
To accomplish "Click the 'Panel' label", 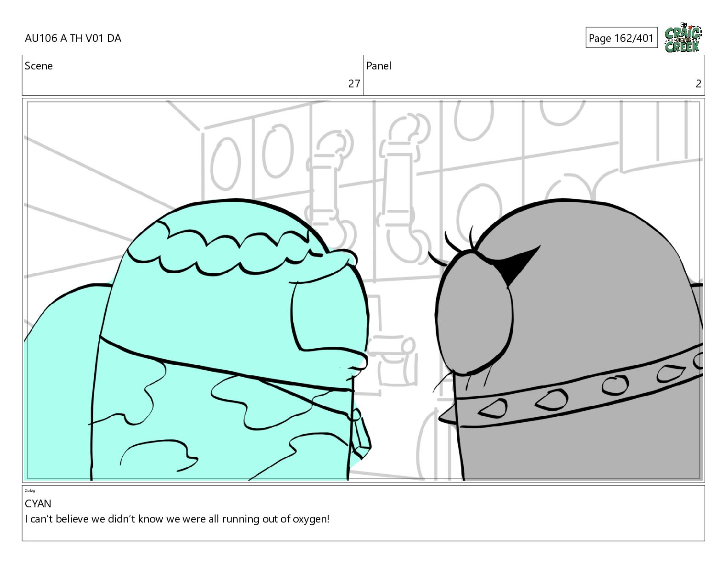I will coord(379,66).
